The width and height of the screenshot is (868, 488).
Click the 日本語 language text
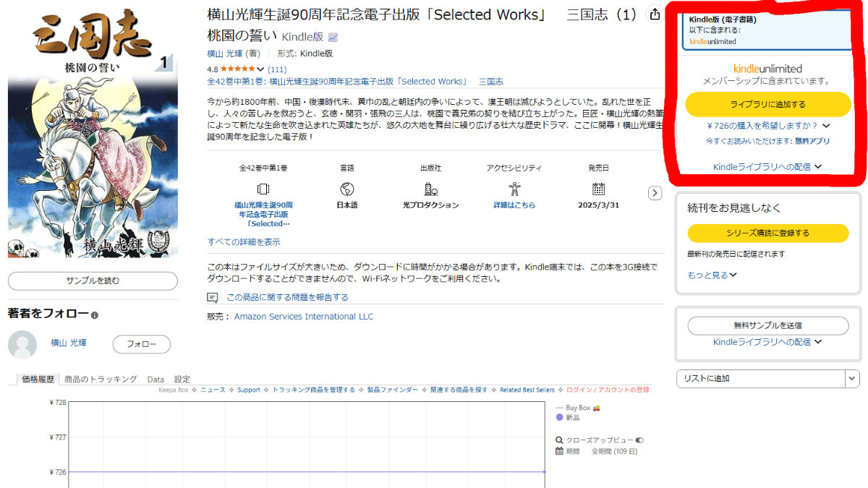click(347, 205)
